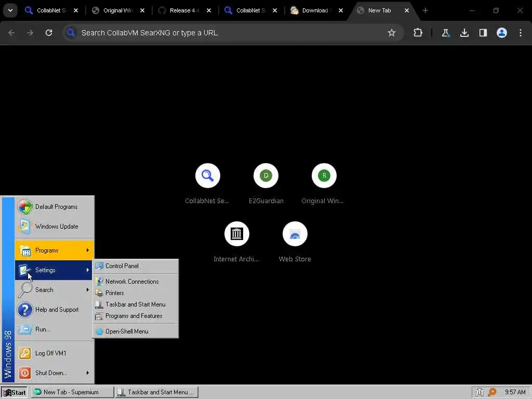The width and height of the screenshot is (532, 399).
Task: Open the Original Win... shortcut tile
Action: (x=324, y=183)
